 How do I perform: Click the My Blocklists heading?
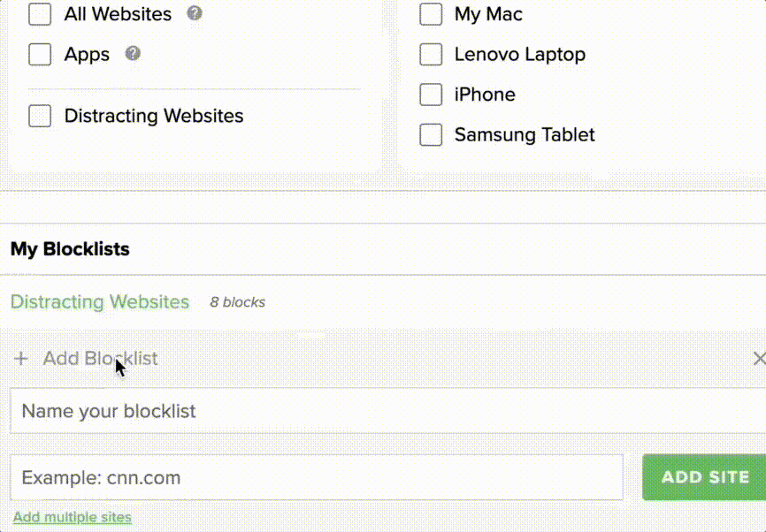[69, 249]
